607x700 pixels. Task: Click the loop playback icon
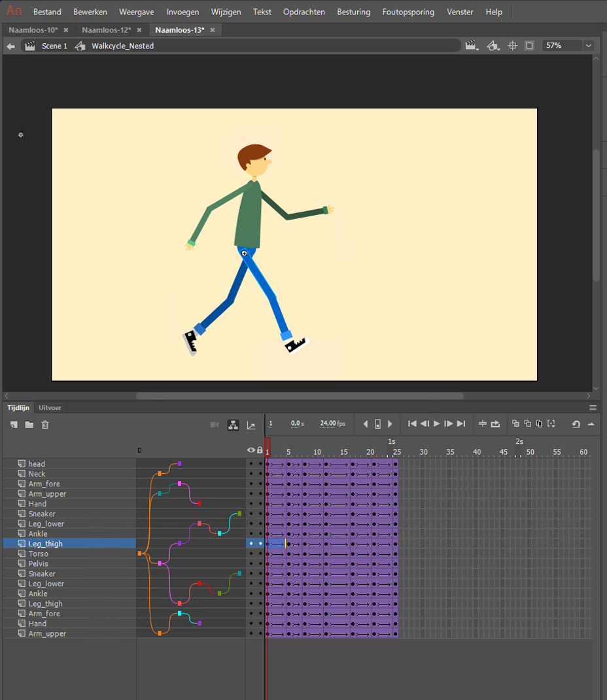point(495,424)
